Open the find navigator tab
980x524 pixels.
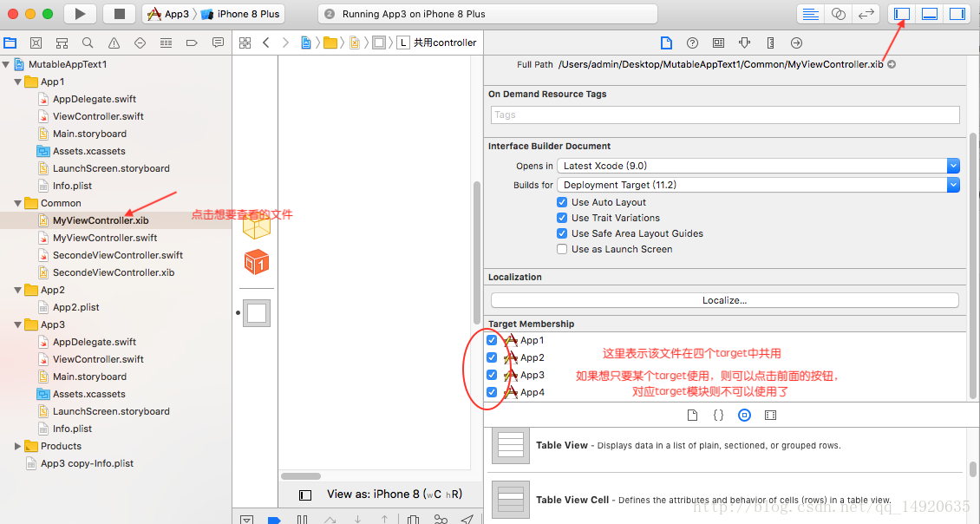(88, 43)
